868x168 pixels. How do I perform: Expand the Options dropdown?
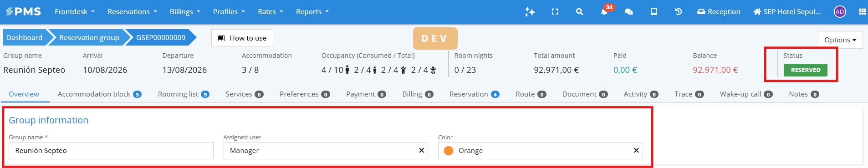840,40
